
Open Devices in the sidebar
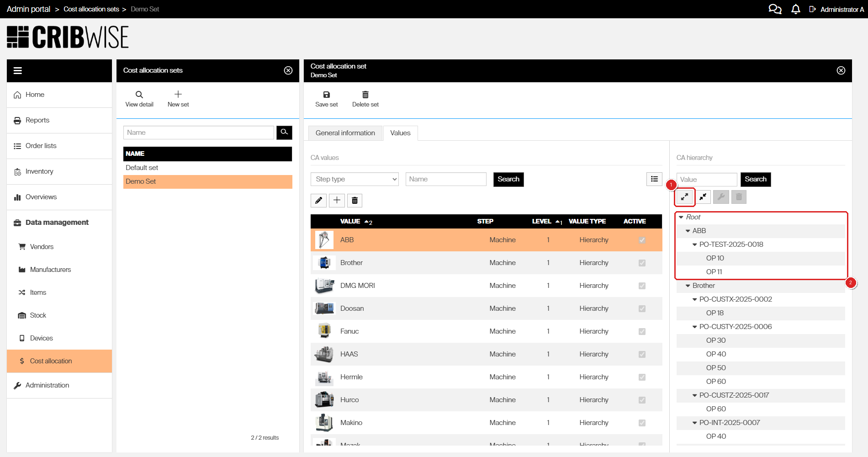tap(59, 338)
